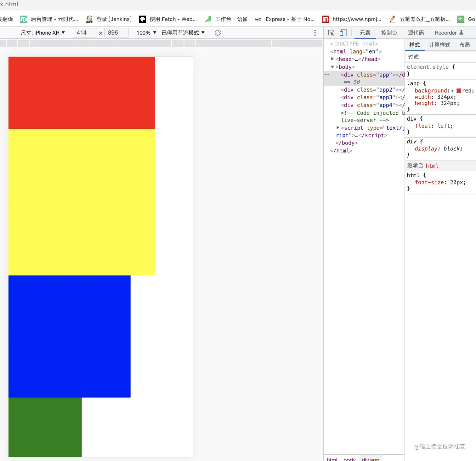Open the device toolbar three-dot menu
Viewport: 476px width, 461px height.
coord(315,33)
